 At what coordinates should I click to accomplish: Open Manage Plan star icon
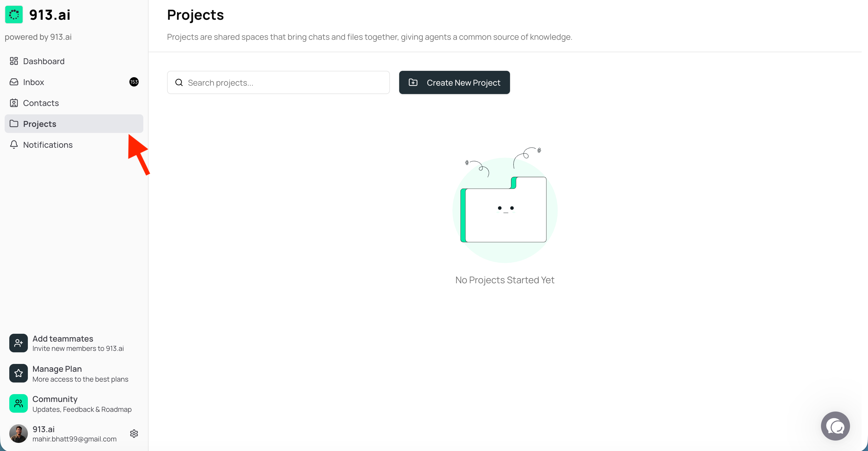(x=19, y=373)
